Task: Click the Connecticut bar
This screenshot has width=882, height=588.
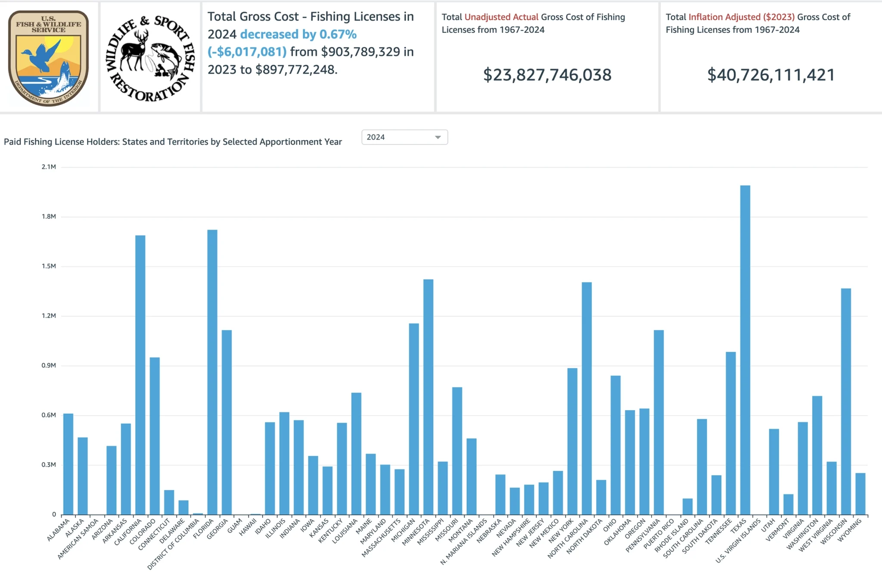Action: click(169, 502)
